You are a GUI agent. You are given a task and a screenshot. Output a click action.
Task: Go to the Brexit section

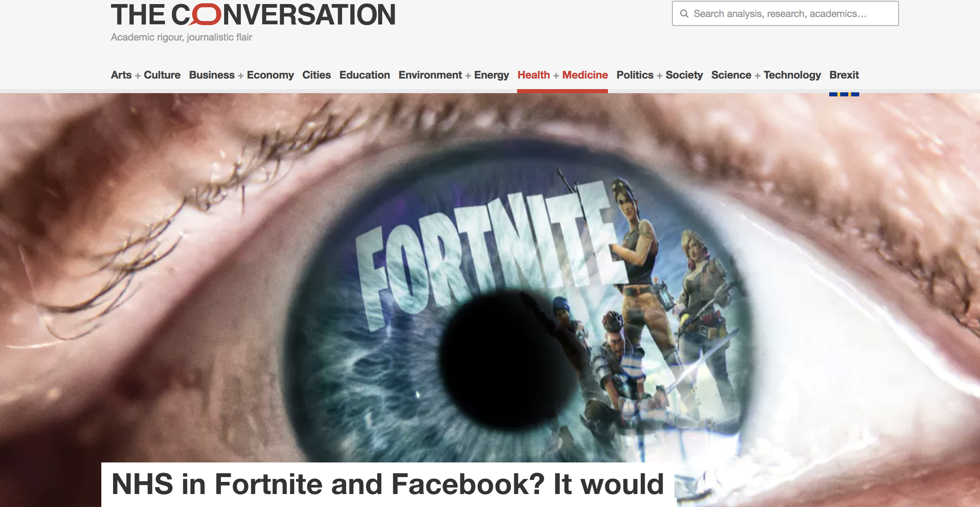[x=844, y=75]
